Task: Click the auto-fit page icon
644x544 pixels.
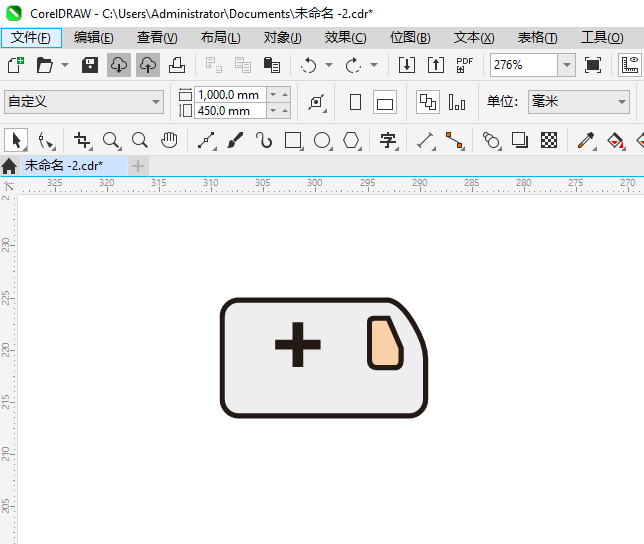Action: (317, 102)
